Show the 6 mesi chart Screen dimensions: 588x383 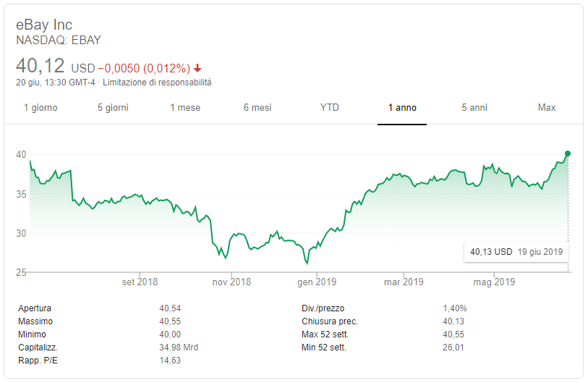[x=257, y=108]
